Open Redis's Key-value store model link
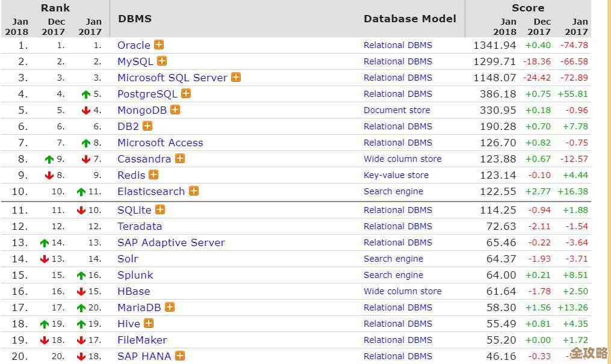 396,175
